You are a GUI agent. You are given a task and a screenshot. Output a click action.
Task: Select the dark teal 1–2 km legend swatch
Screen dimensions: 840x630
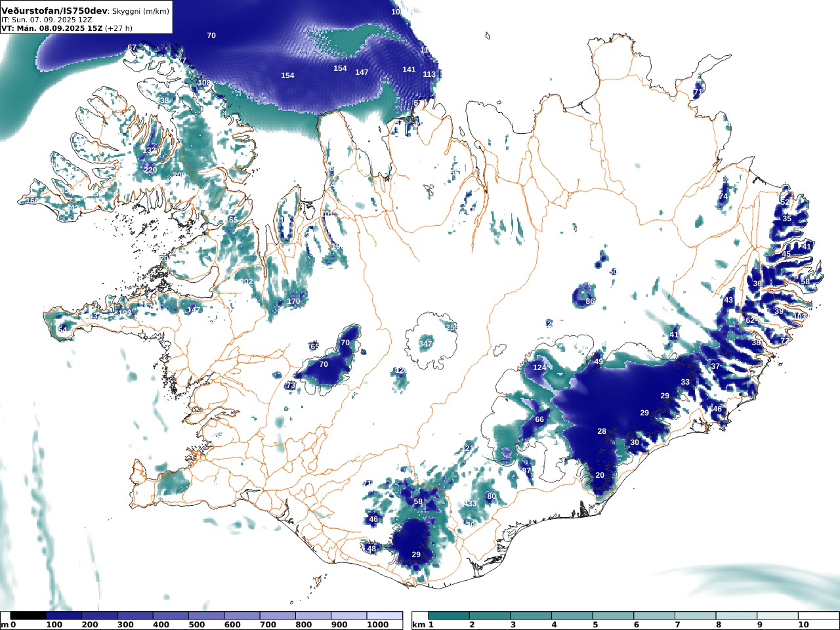tap(449, 616)
